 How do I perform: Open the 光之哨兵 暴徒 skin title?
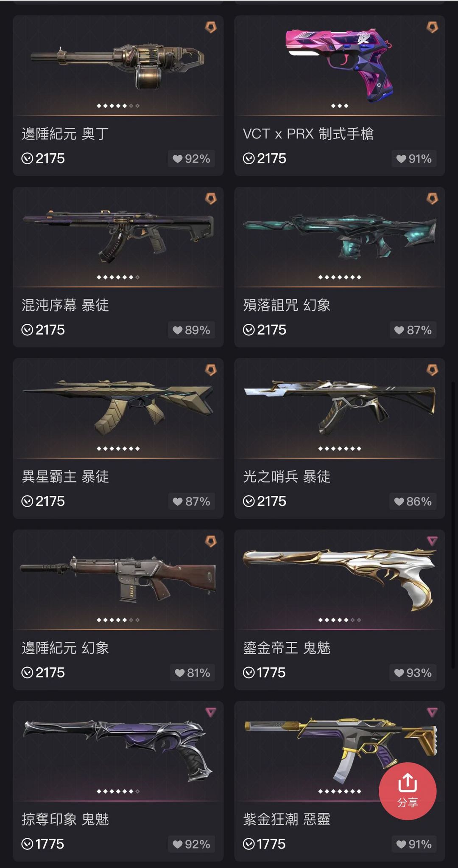(287, 477)
